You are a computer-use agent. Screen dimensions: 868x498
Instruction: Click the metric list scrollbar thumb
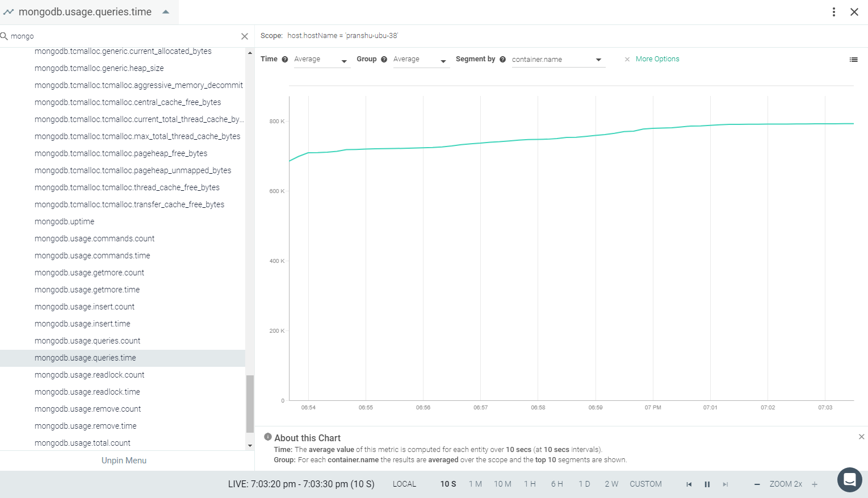[x=250, y=404]
